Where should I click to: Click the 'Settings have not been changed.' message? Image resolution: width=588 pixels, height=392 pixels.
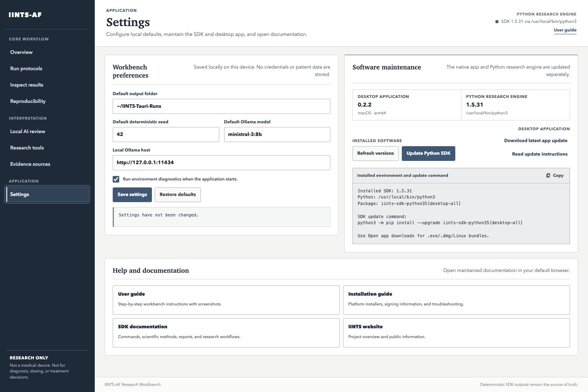(158, 215)
